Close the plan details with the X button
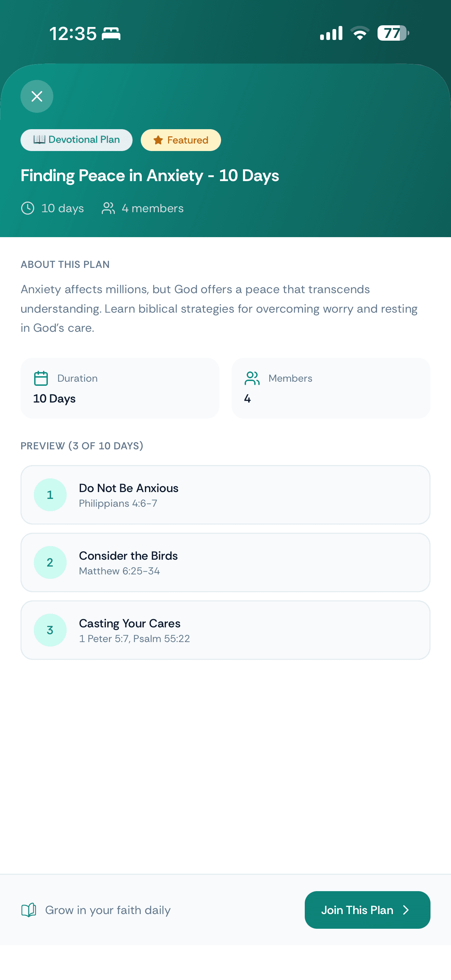The image size is (451, 980). [x=37, y=96]
